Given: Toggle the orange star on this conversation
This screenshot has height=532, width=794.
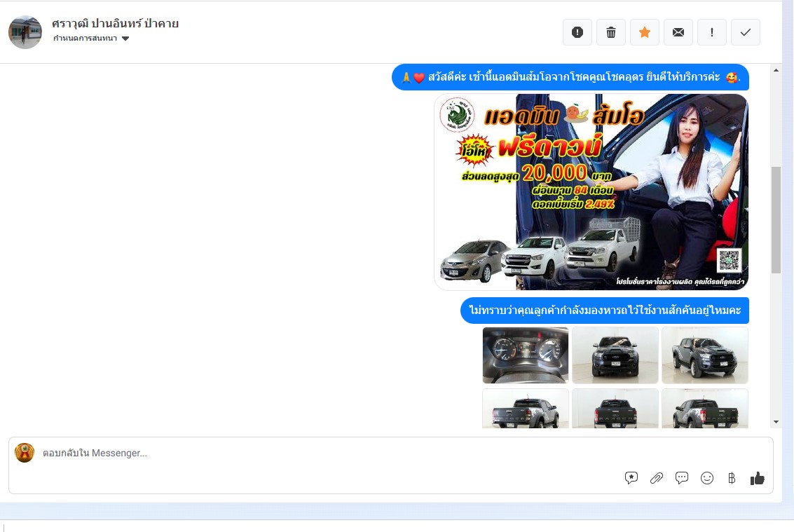Looking at the screenshot, I should [x=645, y=32].
